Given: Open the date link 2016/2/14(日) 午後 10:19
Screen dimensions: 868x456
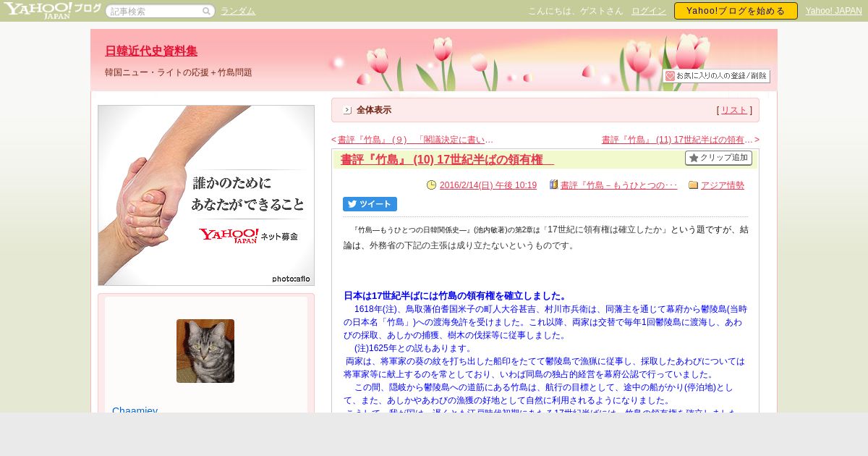Looking at the screenshot, I should point(488,185).
